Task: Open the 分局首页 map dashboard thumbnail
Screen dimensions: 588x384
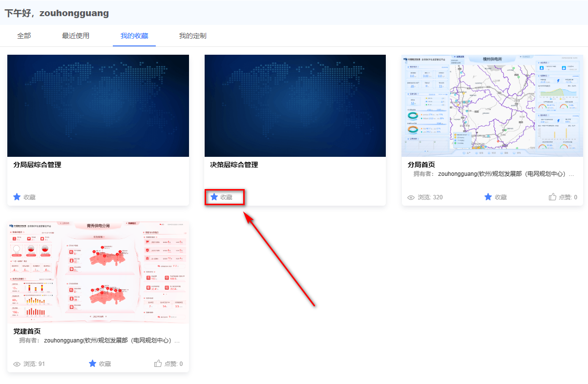Action: (492, 106)
